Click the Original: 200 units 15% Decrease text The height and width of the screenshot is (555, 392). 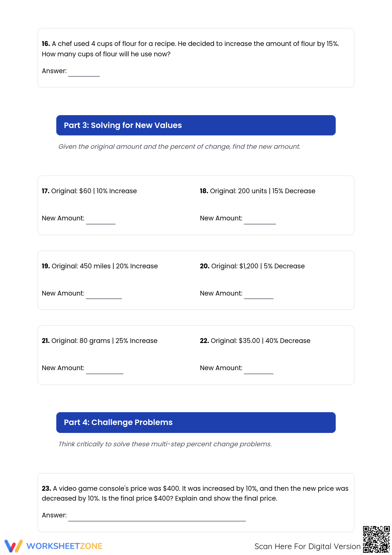257,191
